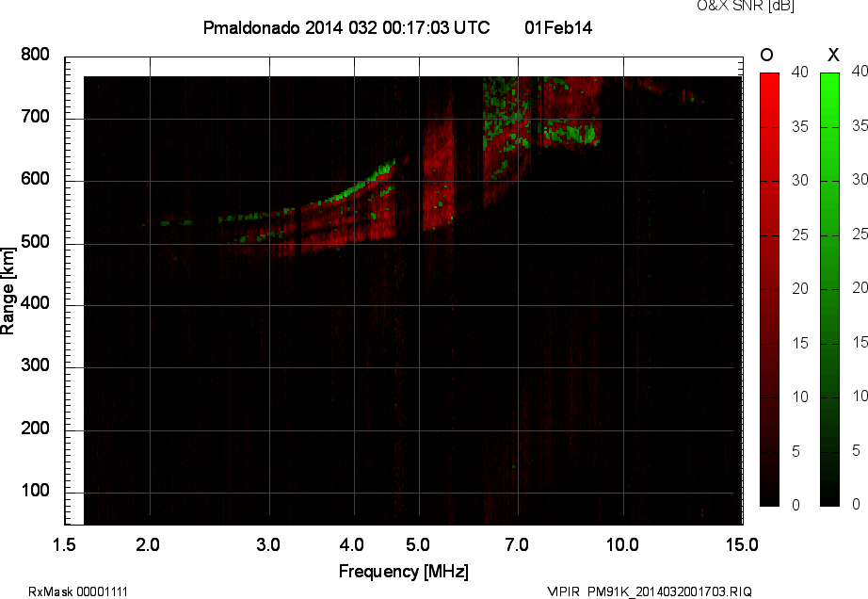Click the 'Range [km]' axis label
Image resolution: width=868 pixels, height=599 pixels.
(8, 291)
